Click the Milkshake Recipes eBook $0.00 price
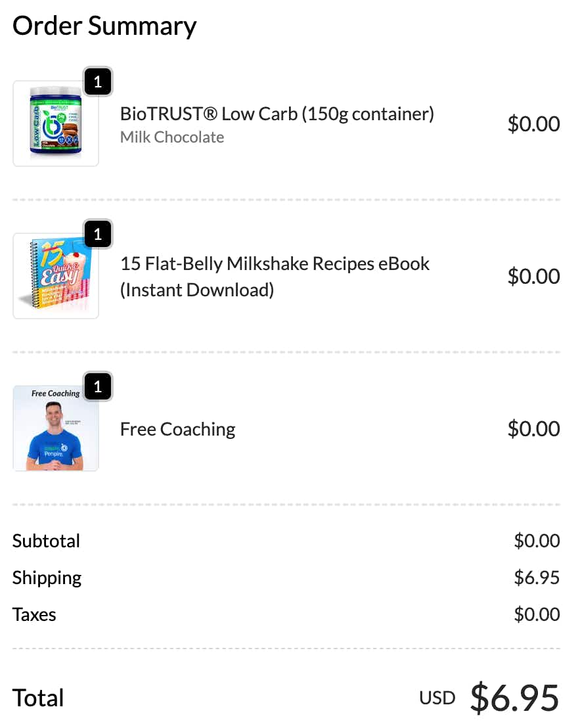The width and height of the screenshot is (578, 728). (x=533, y=277)
